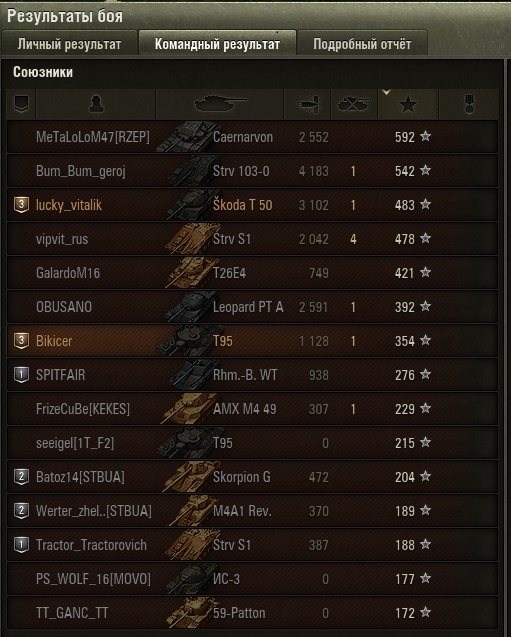Click Strv 103-0 vehicle name
Viewport: 511px width, 637px height.
tap(241, 171)
